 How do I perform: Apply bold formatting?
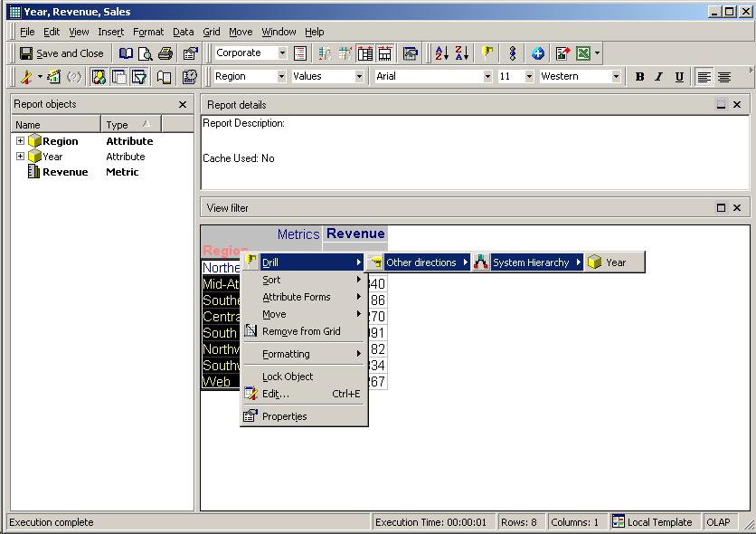pyautogui.click(x=639, y=77)
